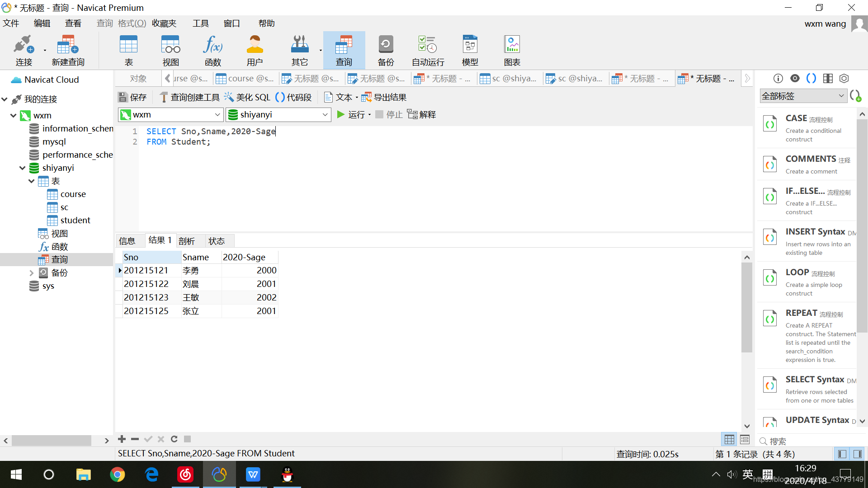Switch results to form view
The image size is (868, 488).
(x=745, y=439)
